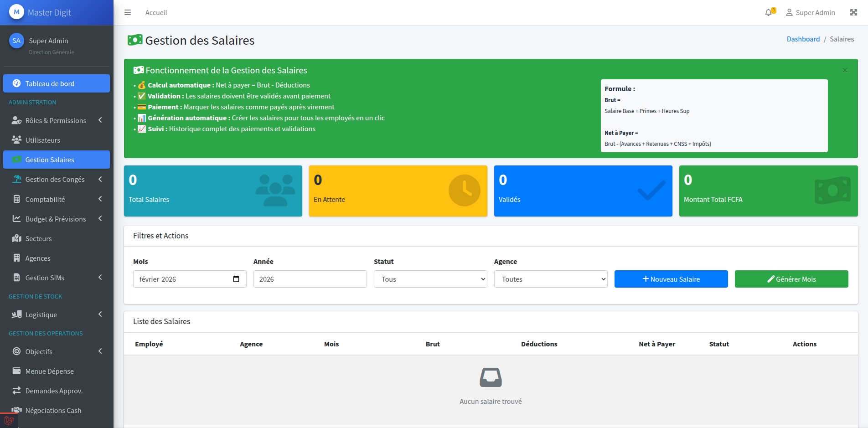Toggle the hamburger sidebar menu
This screenshot has height=428, width=868.
point(128,12)
